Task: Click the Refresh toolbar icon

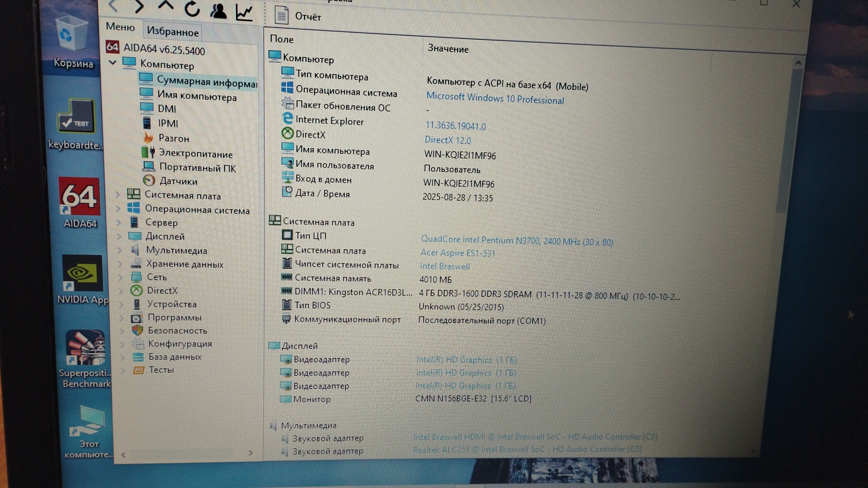Action: click(x=192, y=9)
